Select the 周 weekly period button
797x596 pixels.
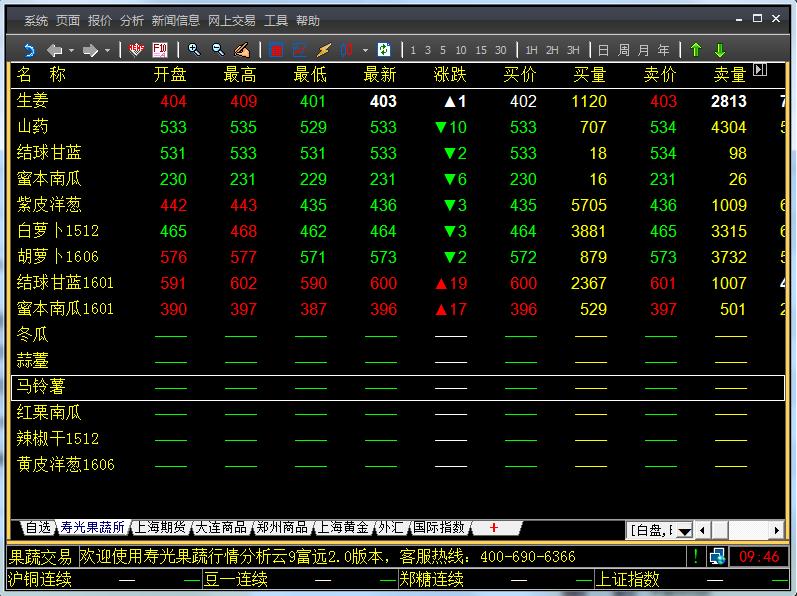point(624,50)
